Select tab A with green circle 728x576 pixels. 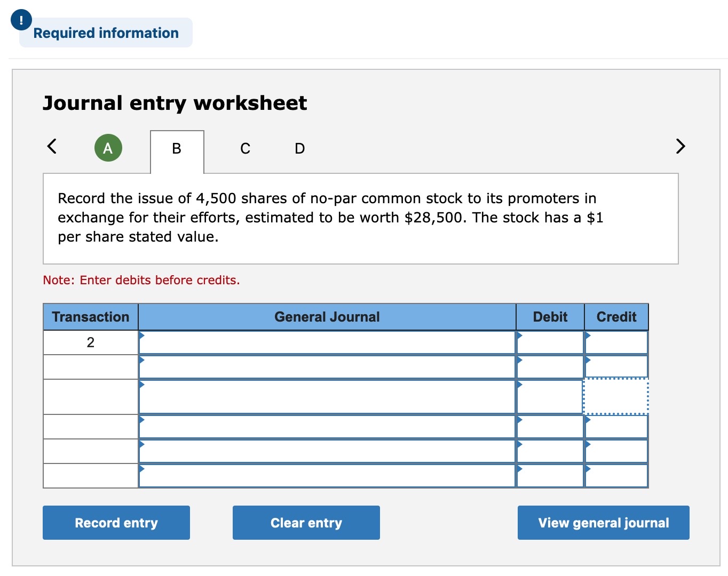[108, 148]
